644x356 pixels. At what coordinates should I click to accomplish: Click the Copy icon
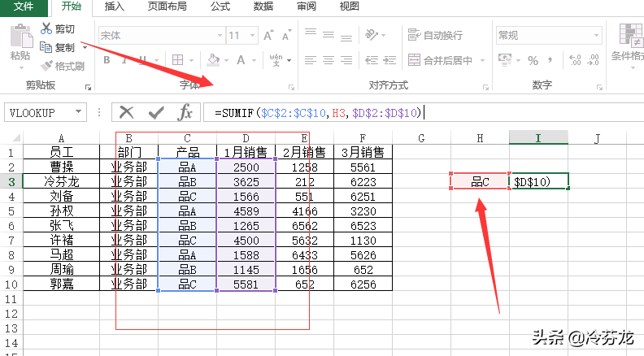[46, 47]
